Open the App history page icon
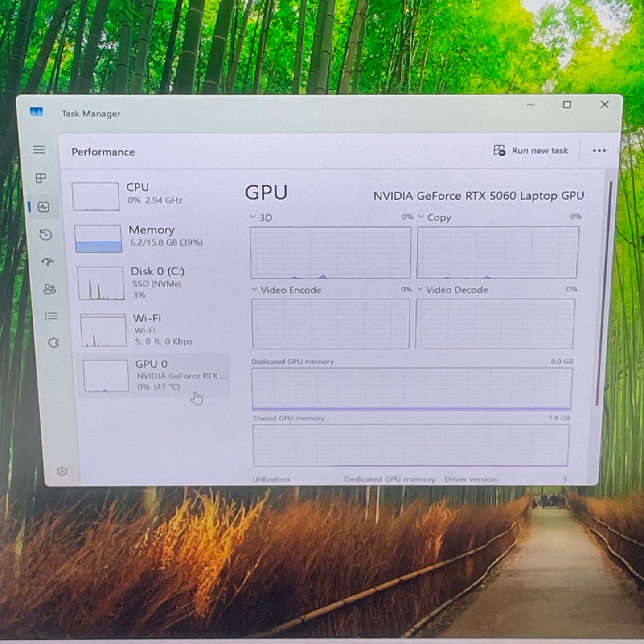Screen dimensions: 644x644 click(x=46, y=234)
